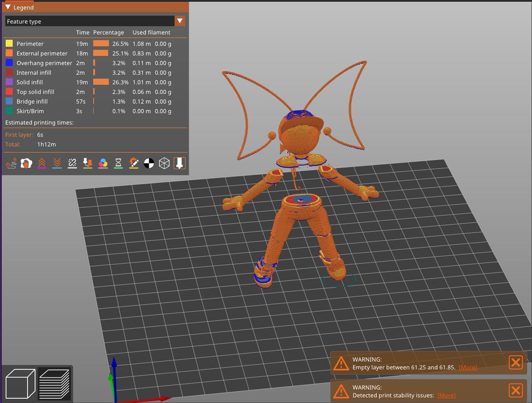Dismiss the empty layer warning
Viewport: 532px width, 403px height.
coord(515,363)
